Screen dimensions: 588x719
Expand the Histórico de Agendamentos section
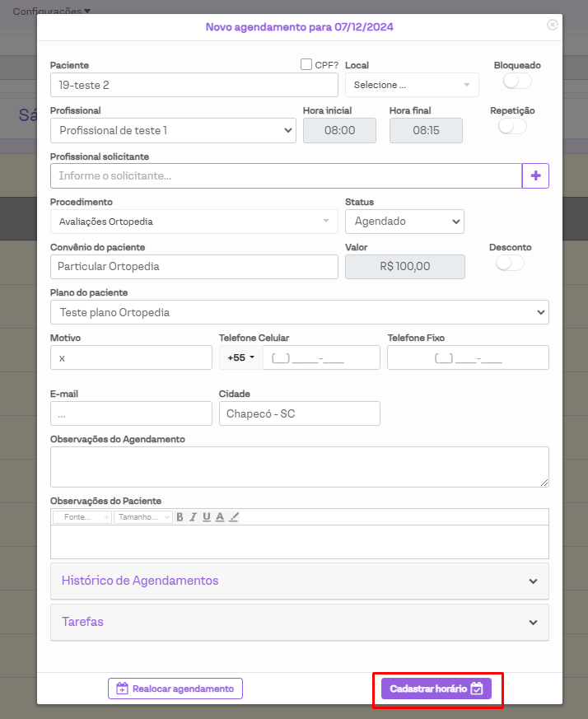click(300, 581)
